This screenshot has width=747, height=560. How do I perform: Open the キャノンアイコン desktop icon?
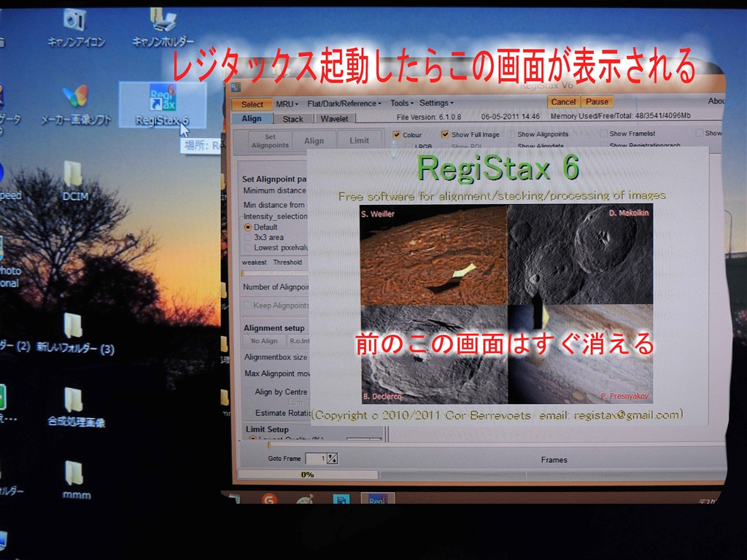click(x=76, y=28)
